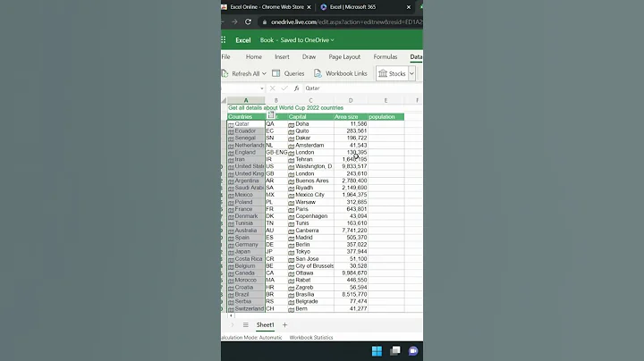Click the Refresh All data icon
This screenshot has width=644, height=361.
point(225,73)
